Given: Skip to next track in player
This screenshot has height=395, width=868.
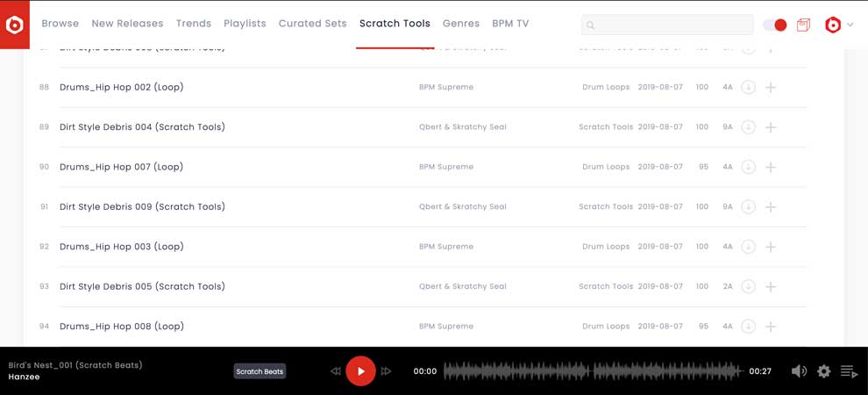Looking at the screenshot, I should [387, 371].
